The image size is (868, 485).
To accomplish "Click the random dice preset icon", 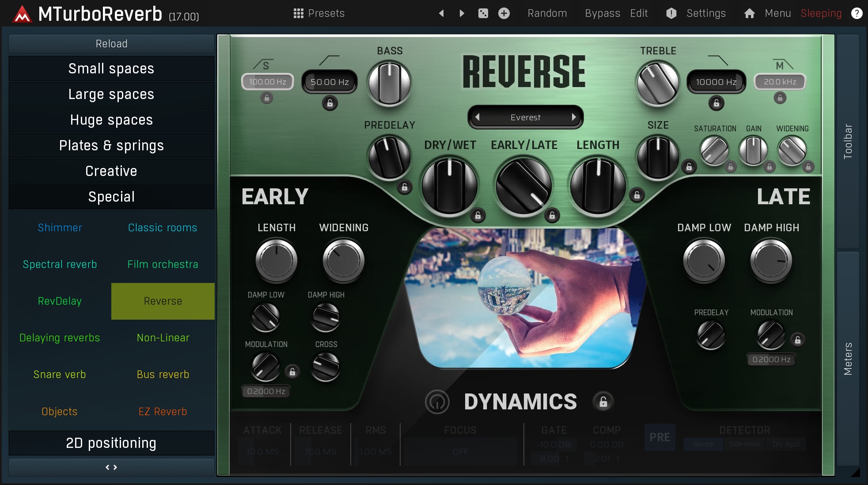I will tap(483, 13).
